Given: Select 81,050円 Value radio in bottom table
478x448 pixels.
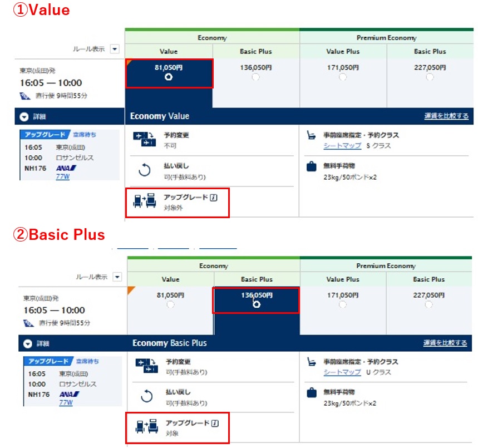Looking at the screenshot, I should coord(170,304).
